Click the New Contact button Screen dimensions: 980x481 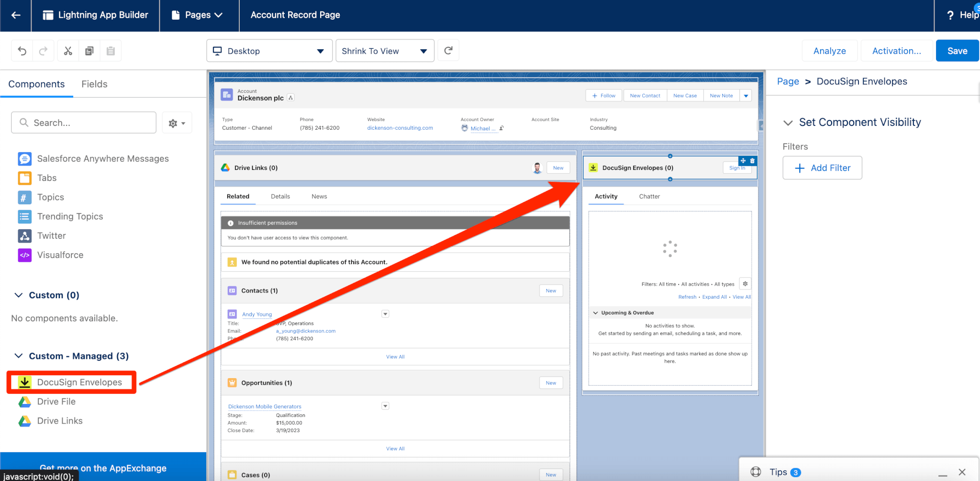[645, 96]
